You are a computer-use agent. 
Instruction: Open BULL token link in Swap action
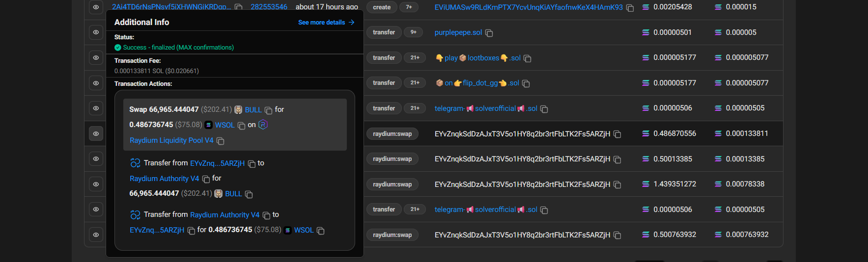pyautogui.click(x=253, y=110)
